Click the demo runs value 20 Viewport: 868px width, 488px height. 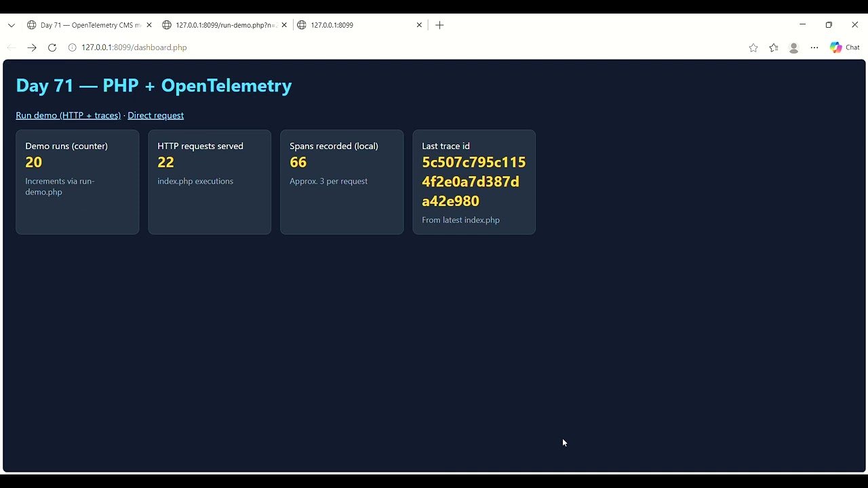point(34,162)
